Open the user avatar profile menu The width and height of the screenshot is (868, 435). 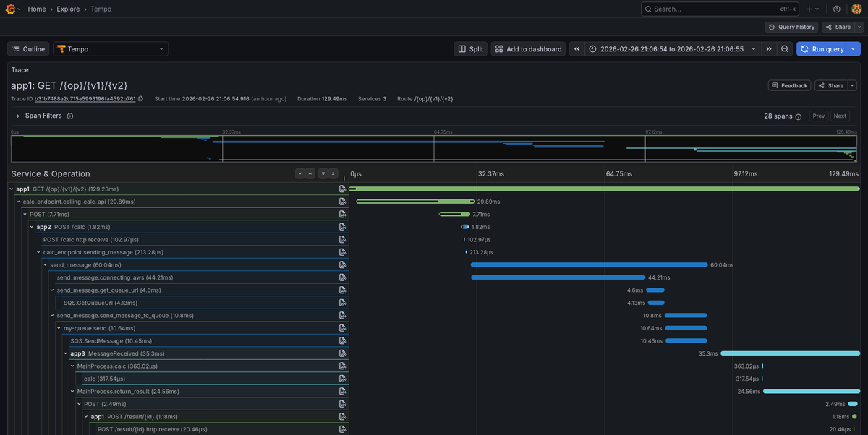click(856, 9)
